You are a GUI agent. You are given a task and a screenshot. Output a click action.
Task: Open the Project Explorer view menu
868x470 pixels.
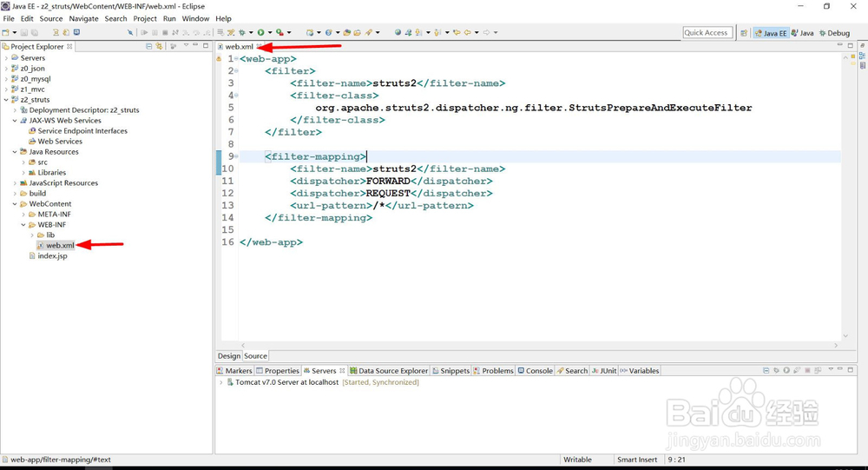[x=186, y=45]
